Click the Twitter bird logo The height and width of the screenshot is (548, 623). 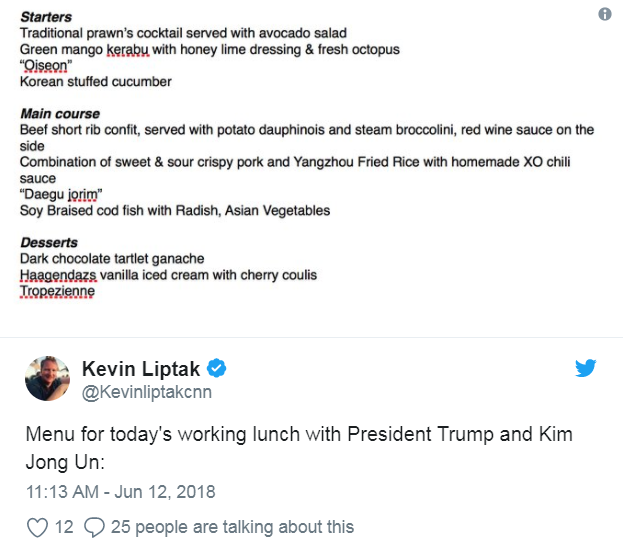586,369
